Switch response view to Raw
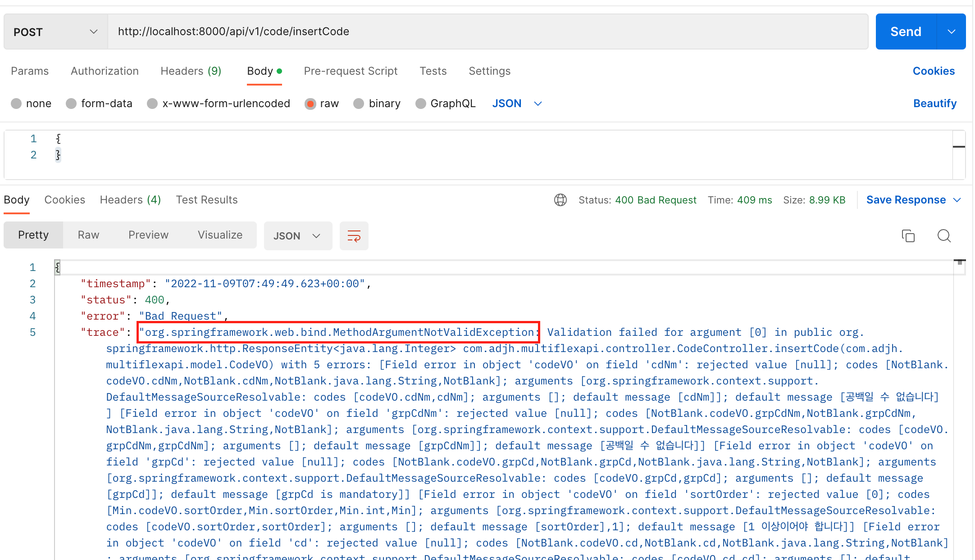Image resolution: width=975 pixels, height=560 pixels. [x=88, y=235]
